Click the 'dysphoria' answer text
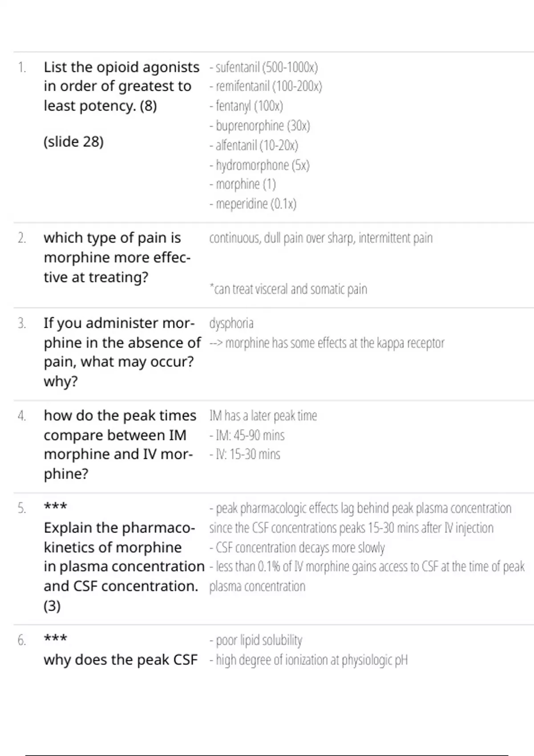534x756 pixels. (x=231, y=323)
